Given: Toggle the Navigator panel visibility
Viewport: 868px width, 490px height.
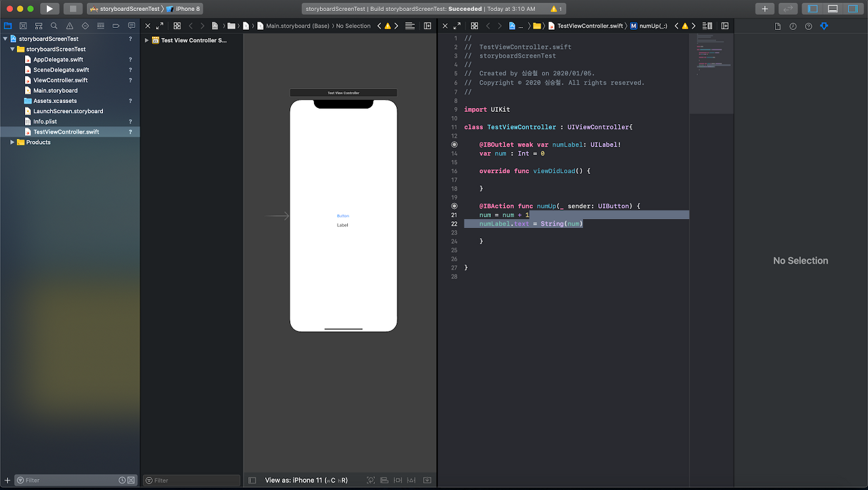Looking at the screenshot, I should pos(812,9).
